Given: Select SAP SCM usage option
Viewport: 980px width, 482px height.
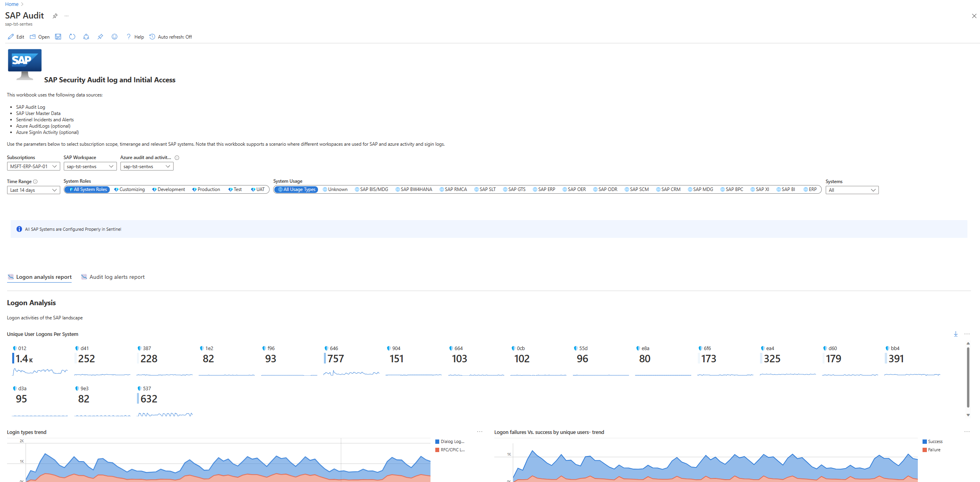Looking at the screenshot, I should (x=636, y=189).
